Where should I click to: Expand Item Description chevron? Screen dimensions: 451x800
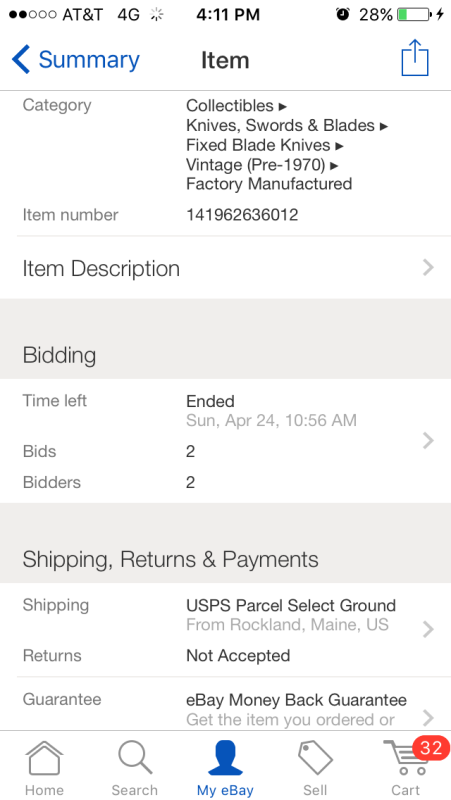[429, 267]
